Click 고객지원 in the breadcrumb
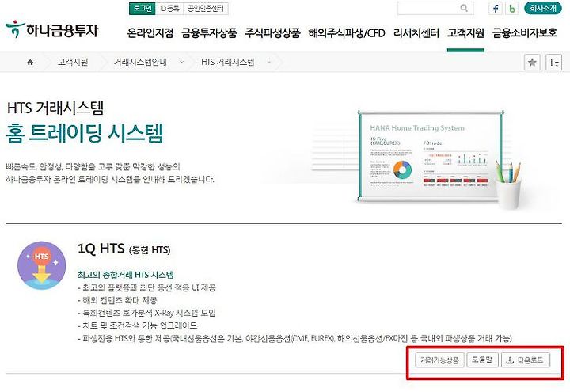This screenshot has width=570, height=392. [x=73, y=63]
